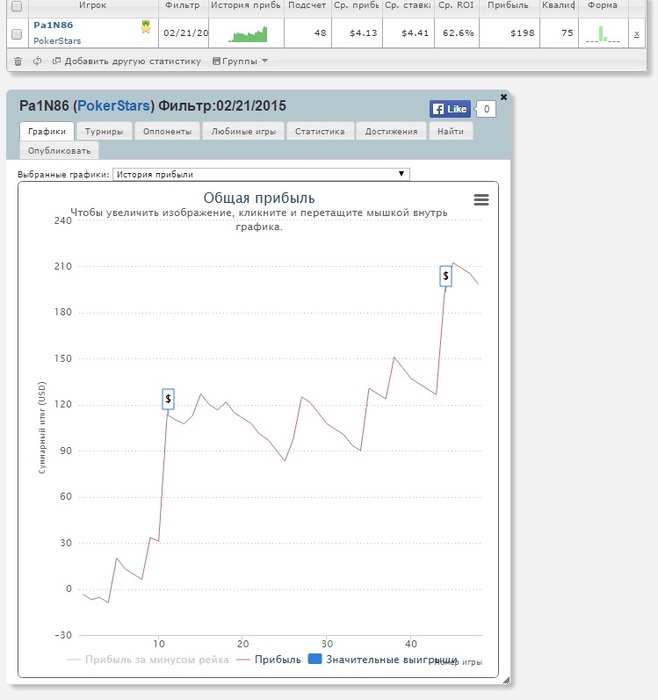Sort by the 'Подсчет' column header
658x700 pixels.
coord(307,5)
